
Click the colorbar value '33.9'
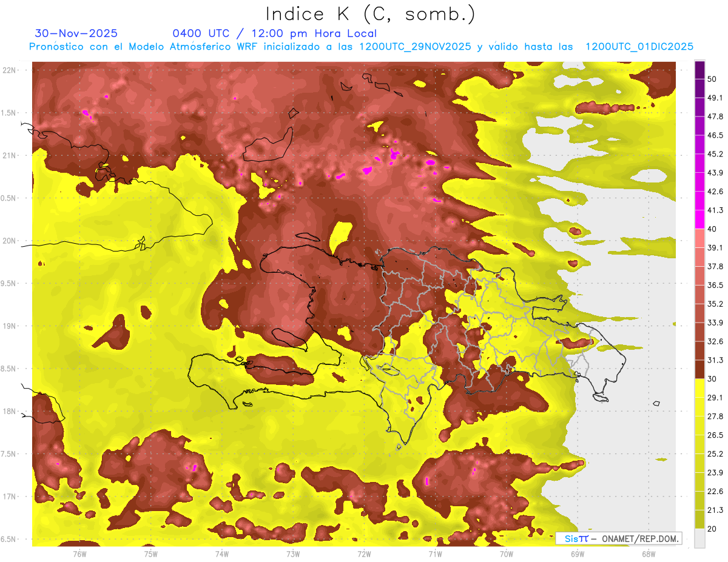tap(715, 323)
